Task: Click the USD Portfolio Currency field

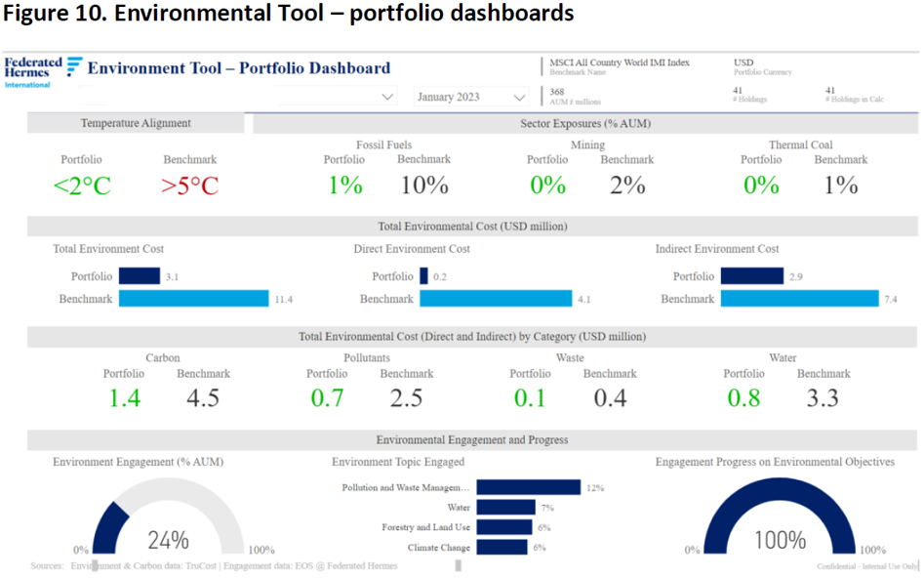Action: 744,62
